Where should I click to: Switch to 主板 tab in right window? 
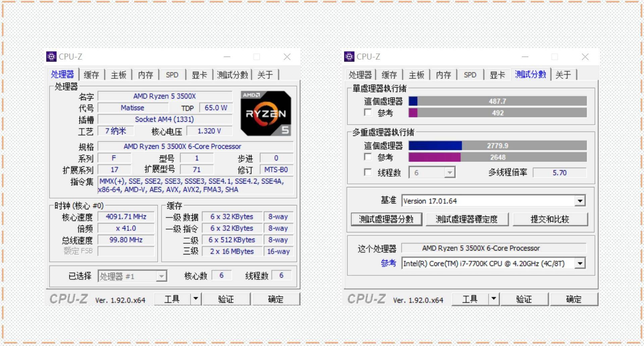(x=416, y=75)
